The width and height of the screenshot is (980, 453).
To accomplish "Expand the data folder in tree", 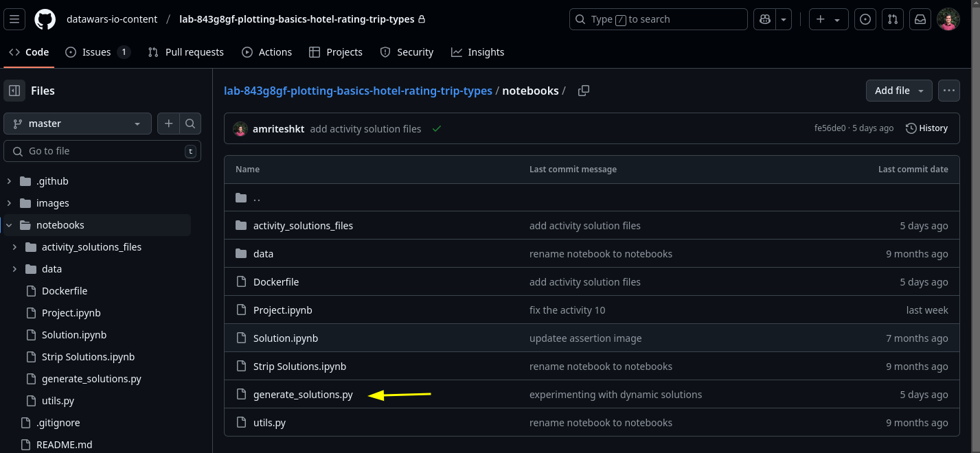I will [x=14, y=269].
